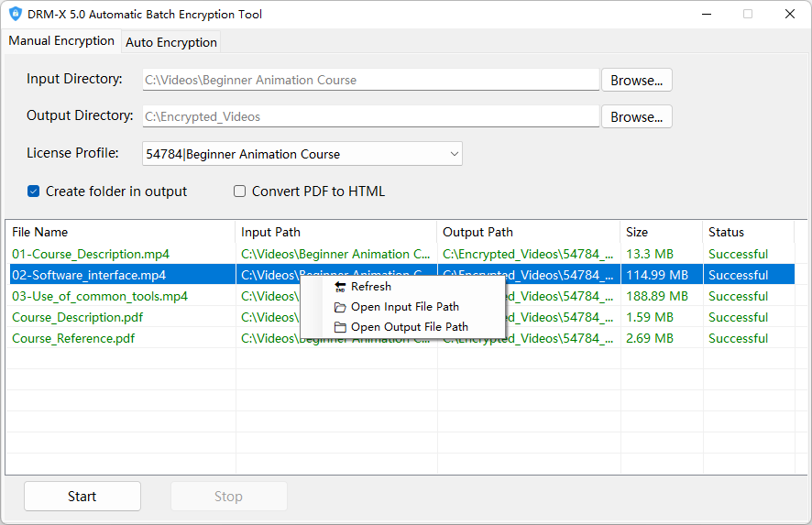Image resolution: width=812 pixels, height=525 pixels.
Task: Click the Status column header
Action: [x=748, y=233]
